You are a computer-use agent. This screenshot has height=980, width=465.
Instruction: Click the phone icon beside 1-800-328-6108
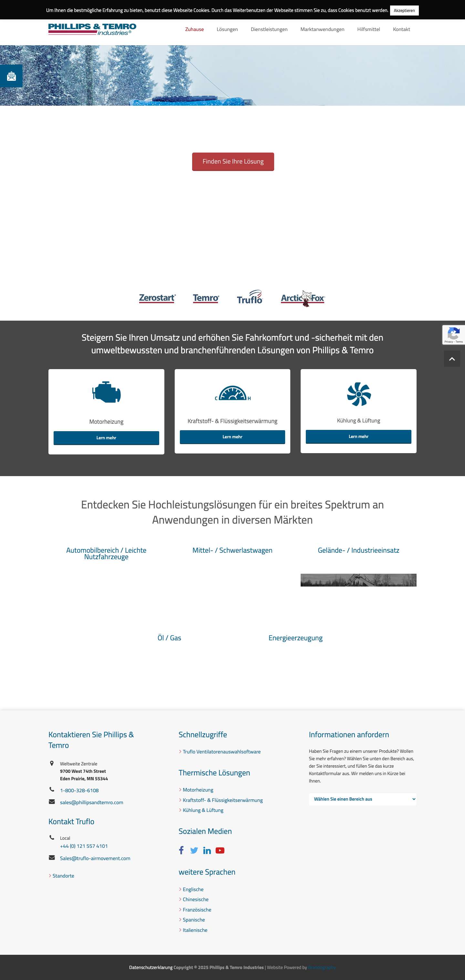(x=52, y=789)
